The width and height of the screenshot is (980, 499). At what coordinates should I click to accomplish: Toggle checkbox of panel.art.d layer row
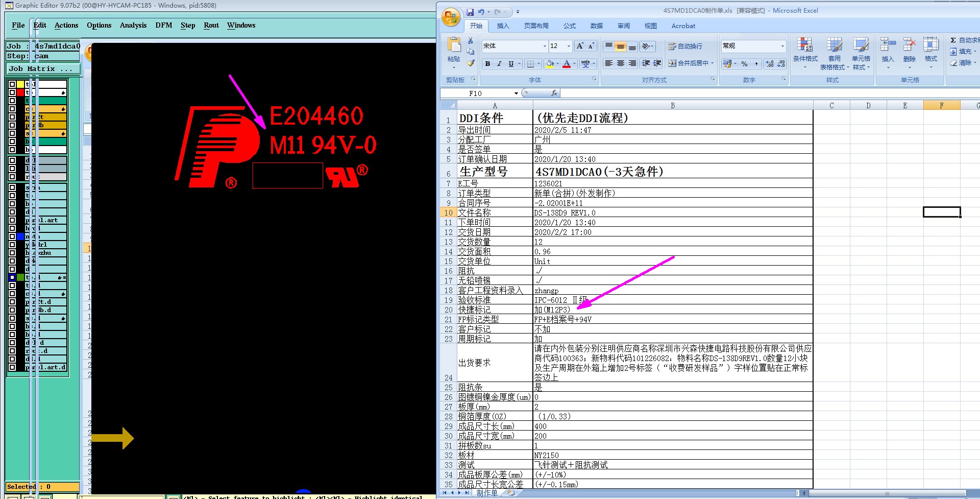[x=12, y=367]
